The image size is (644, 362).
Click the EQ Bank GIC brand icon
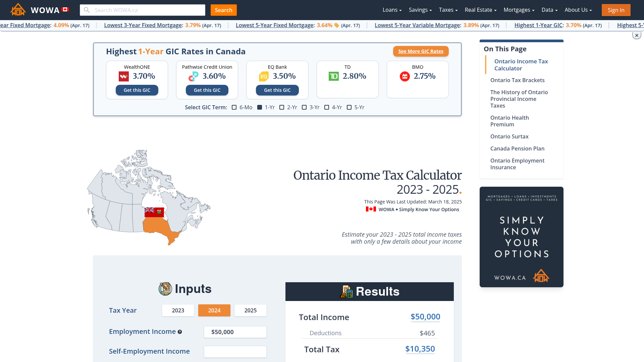[263, 76]
